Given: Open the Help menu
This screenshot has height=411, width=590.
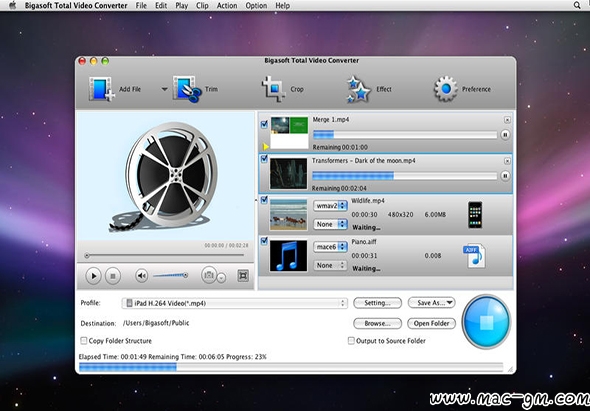Looking at the screenshot, I should pos(283,6).
